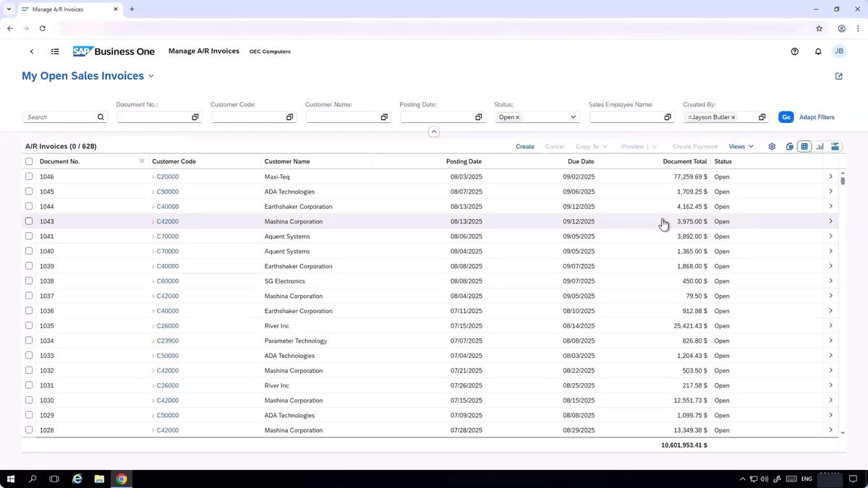Viewport: 868px width, 488px height.
Task: Open the help icon in header
Action: tap(795, 51)
